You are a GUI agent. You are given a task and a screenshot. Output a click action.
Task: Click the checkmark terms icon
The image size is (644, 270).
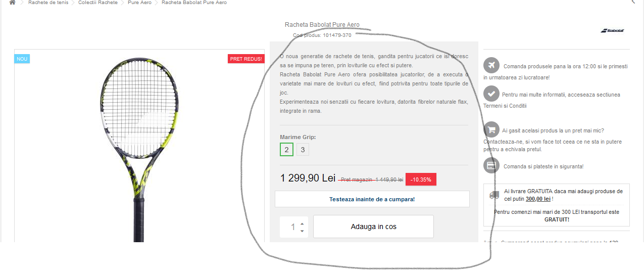point(491,94)
